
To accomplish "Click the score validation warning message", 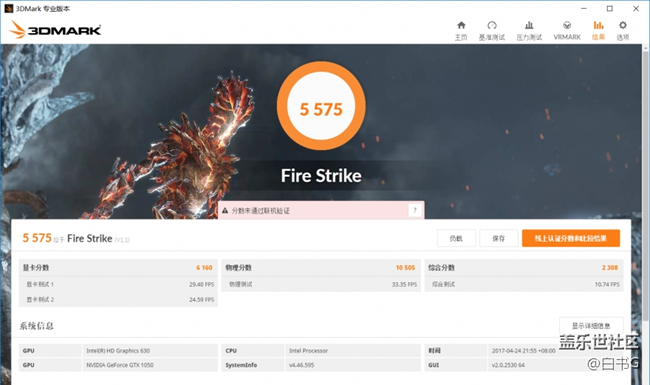I will [261, 211].
